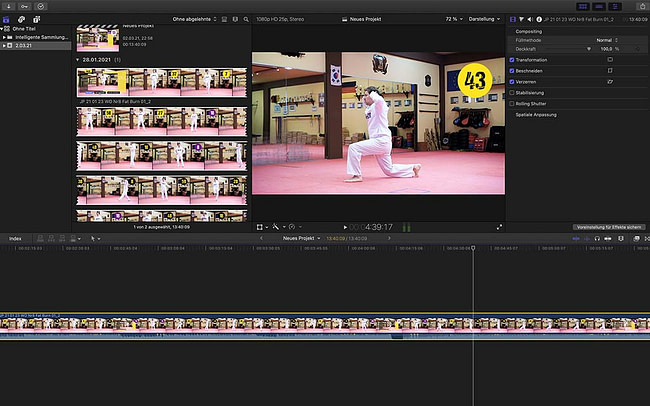This screenshot has width=650, height=406.
Task: Go back in timeline history arrow
Action: pyautogui.click(x=261, y=238)
